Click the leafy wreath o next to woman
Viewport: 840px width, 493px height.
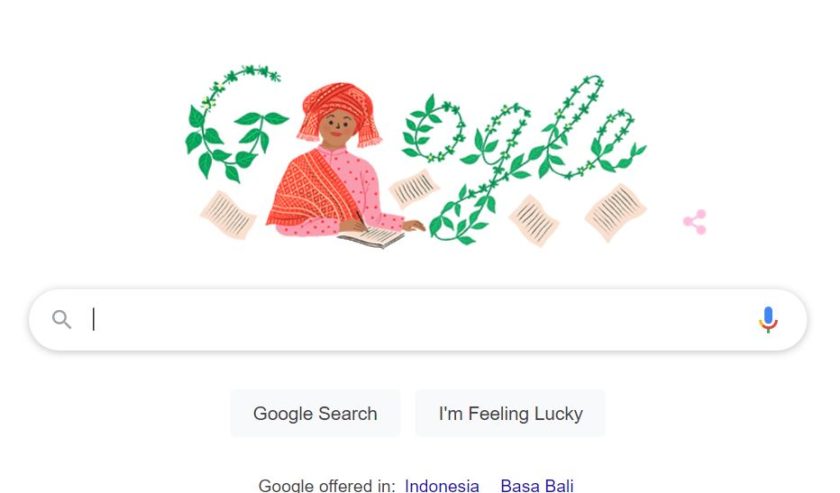point(434,129)
